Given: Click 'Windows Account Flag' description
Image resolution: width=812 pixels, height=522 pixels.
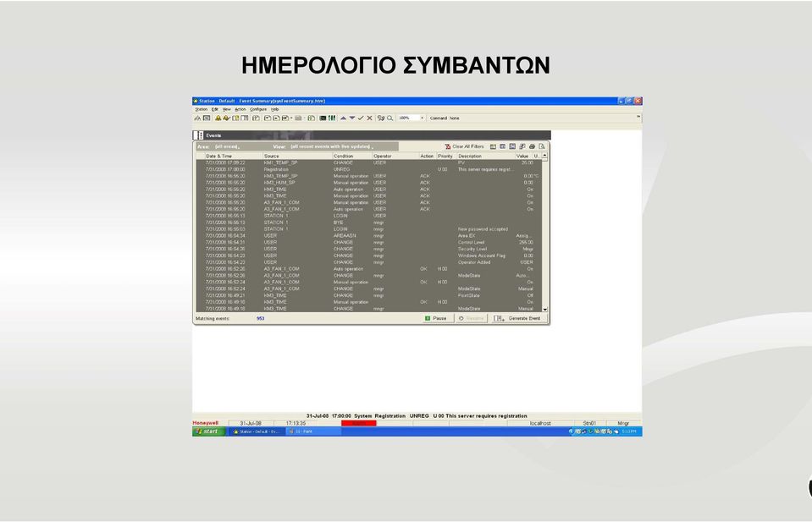Looking at the screenshot, I should pyautogui.click(x=482, y=256).
